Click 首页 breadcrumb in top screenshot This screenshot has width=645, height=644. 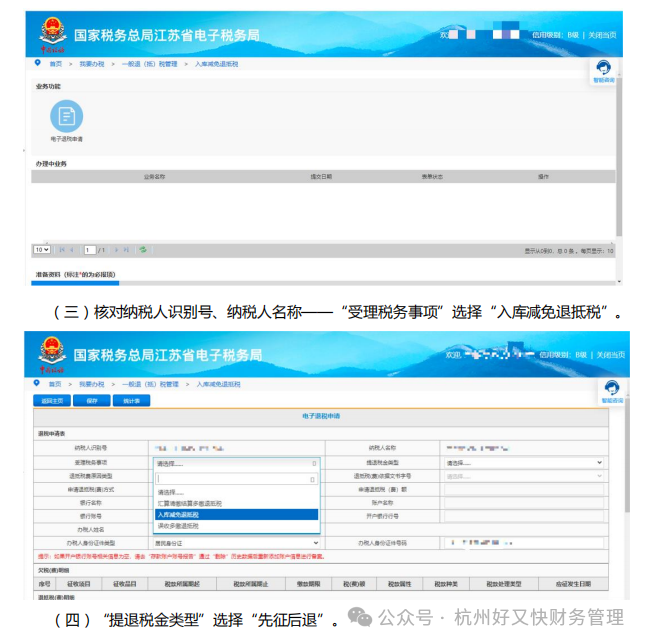tap(56, 64)
